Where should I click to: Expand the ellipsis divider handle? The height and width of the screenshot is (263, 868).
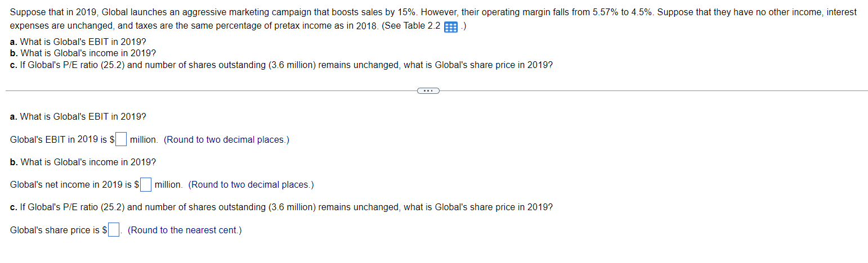click(428, 90)
